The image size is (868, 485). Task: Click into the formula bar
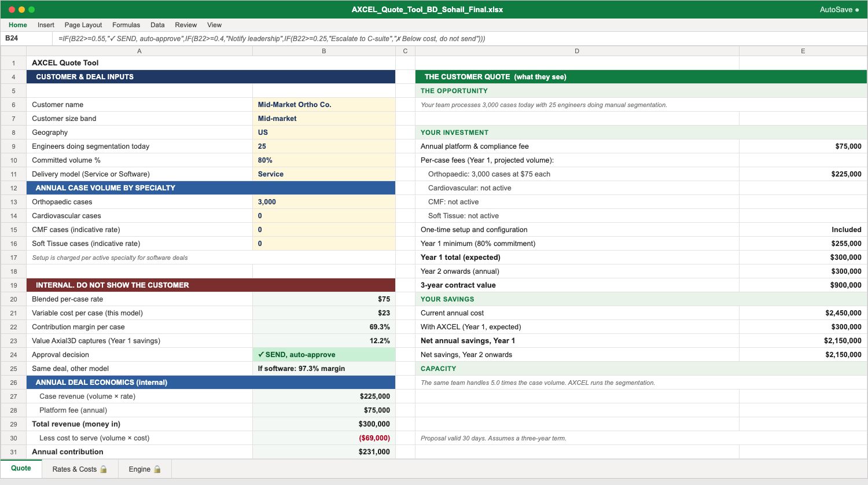click(460, 39)
